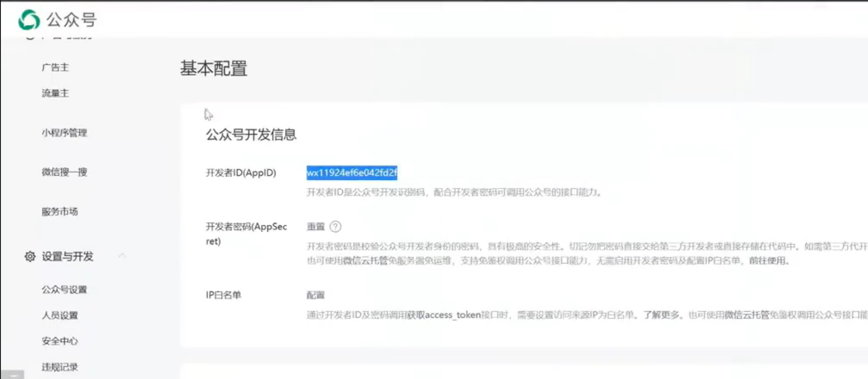This screenshot has width=868, height=379.
Task: Click the 基本配置 page heading
Action: [214, 68]
